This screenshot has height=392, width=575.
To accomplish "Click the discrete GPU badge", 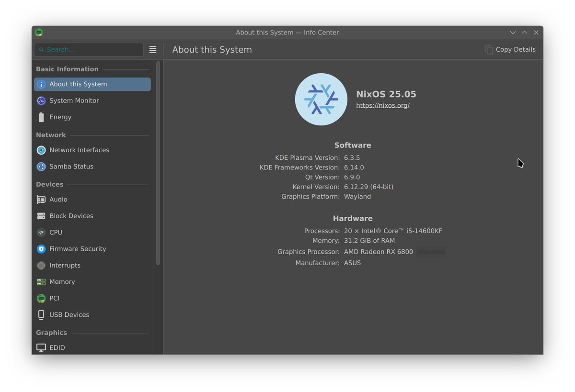I will tap(431, 252).
